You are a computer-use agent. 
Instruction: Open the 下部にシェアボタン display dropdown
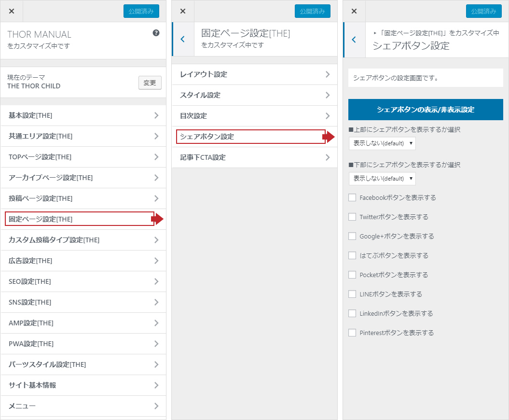coord(382,179)
